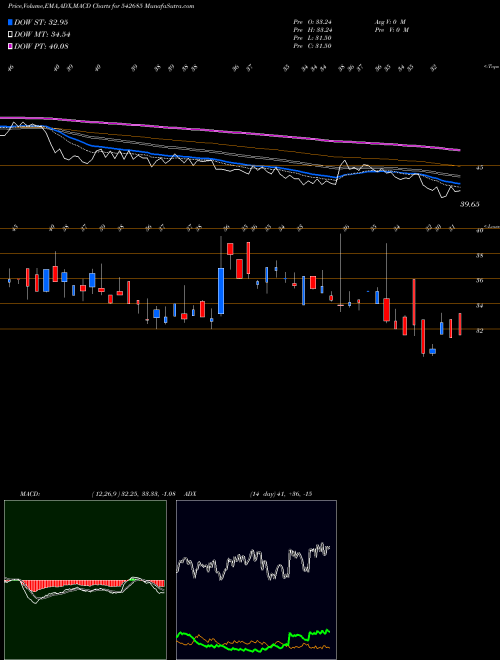Click the 'Avg V: 0 M' label
The width and height of the screenshot is (500, 660).
pos(389,22)
